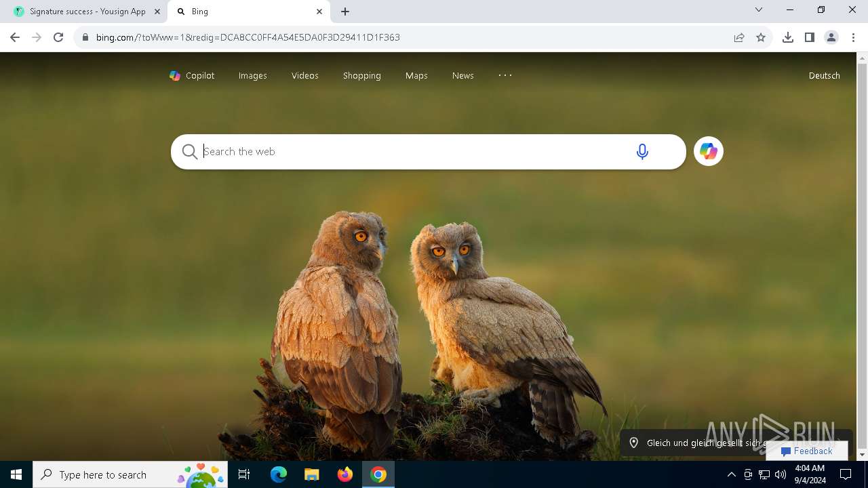Viewport: 868px width, 488px height.
Task: Open a new browser tab
Action: click(x=345, y=12)
